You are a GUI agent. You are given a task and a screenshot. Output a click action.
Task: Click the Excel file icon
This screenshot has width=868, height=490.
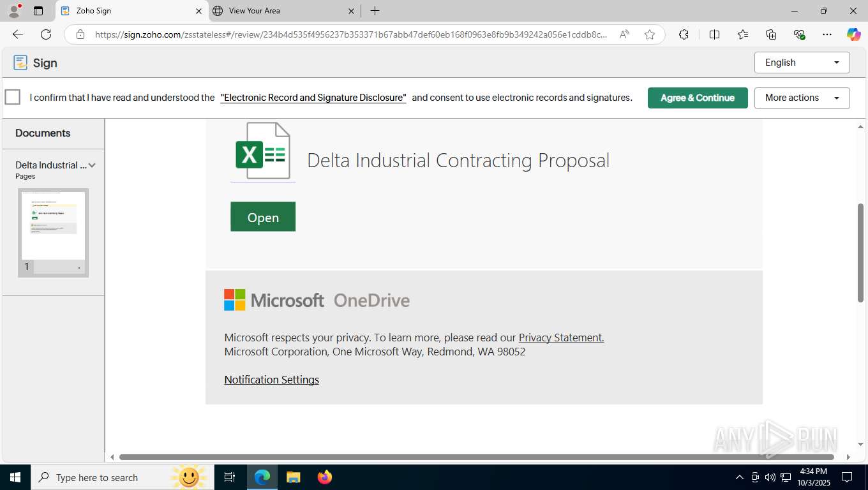tap(263, 152)
